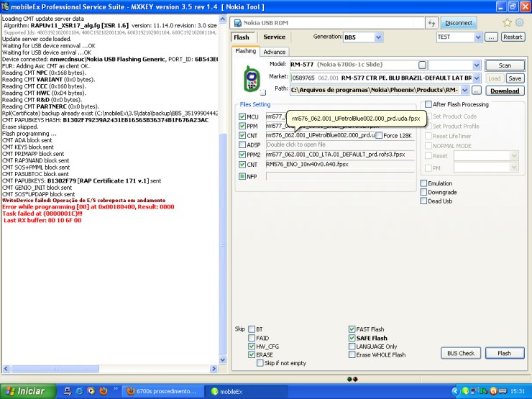Switch to Service main tab
The height and width of the screenshot is (399, 532).
(x=274, y=37)
